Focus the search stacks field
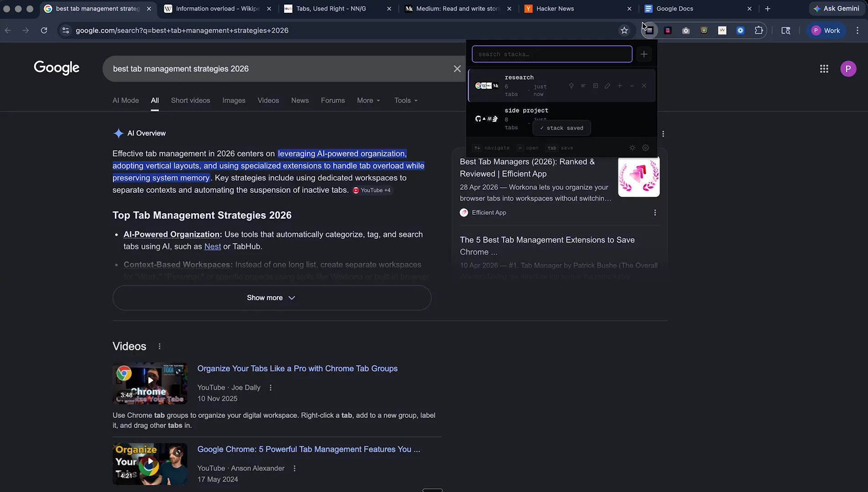The height and width of the screenshot is (492, 868). point(552,54)
